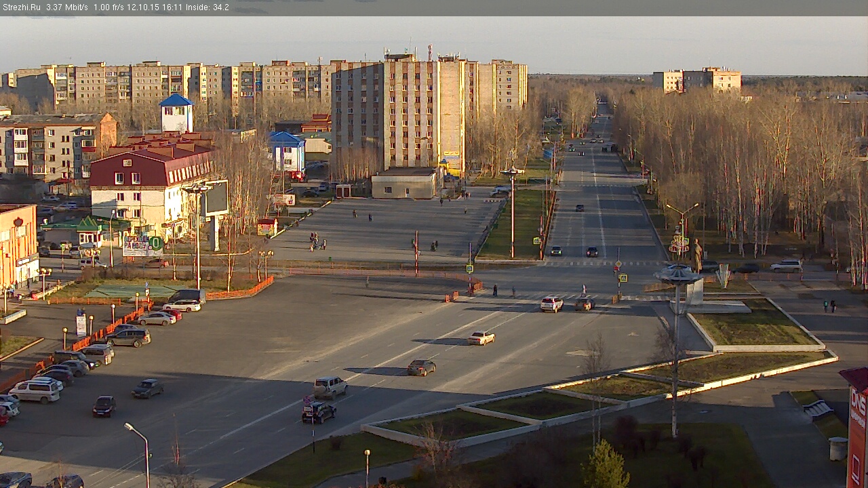The image size is (868, 488).
Task: Select the Inside: 34.2 temperature reading
Action: [x=208, y=7]
